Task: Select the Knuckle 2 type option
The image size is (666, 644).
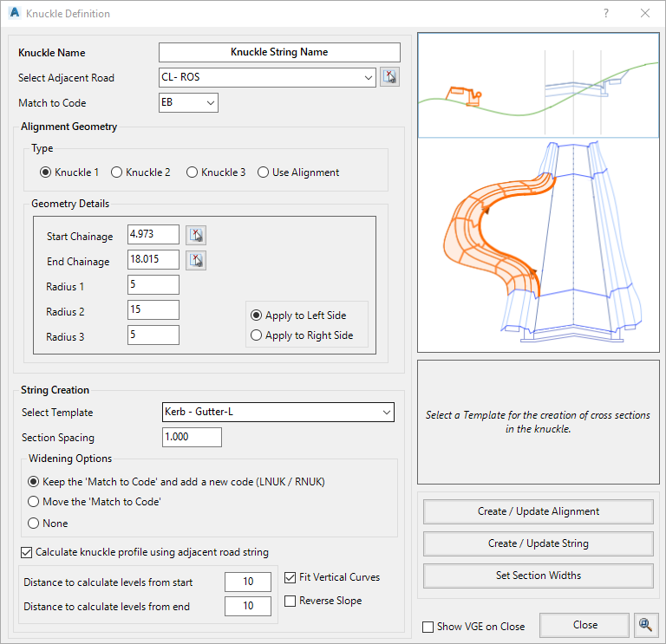Action: click(x=117, y=172)
